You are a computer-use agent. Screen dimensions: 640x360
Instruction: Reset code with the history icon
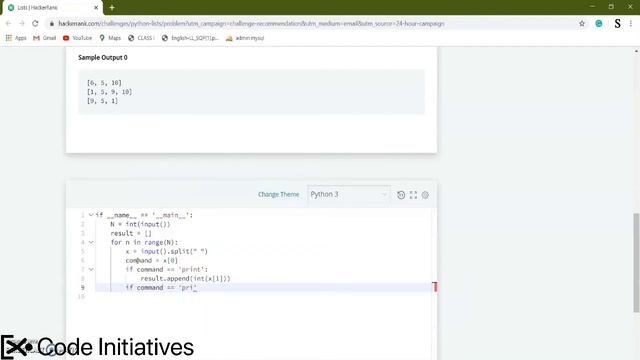[x=401, y=195]
